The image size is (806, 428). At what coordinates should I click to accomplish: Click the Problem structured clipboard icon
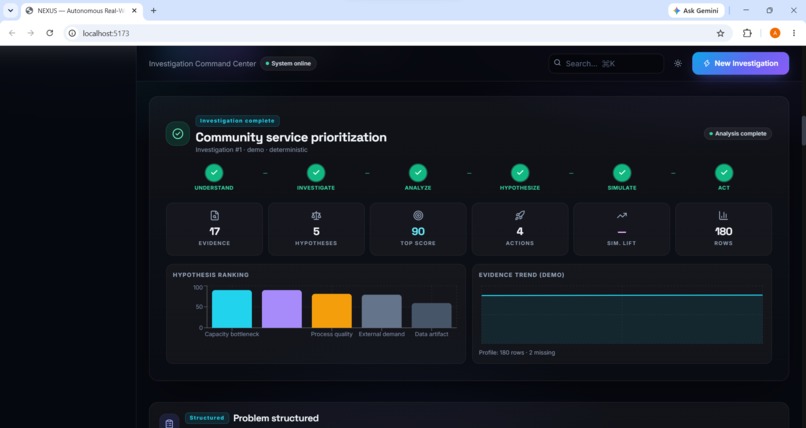coord(169,423)
